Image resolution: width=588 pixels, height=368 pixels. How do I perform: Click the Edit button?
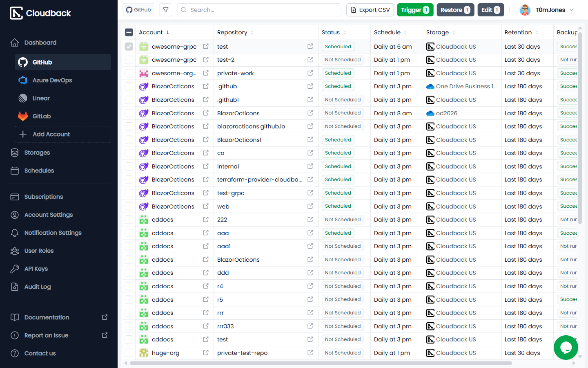pyautogui.click(x=491, y=10)
